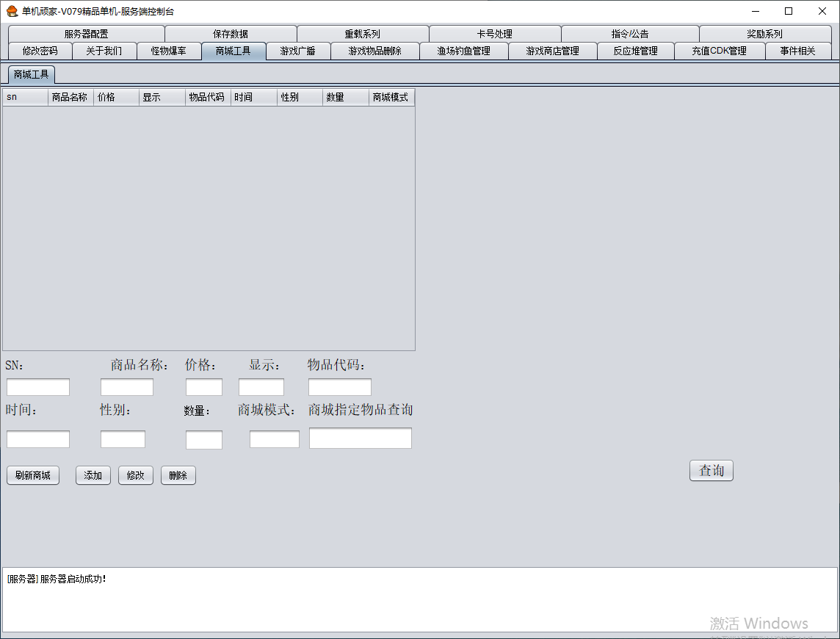Focus the SN input field
The image size is (840, 639).
[38, 387]
